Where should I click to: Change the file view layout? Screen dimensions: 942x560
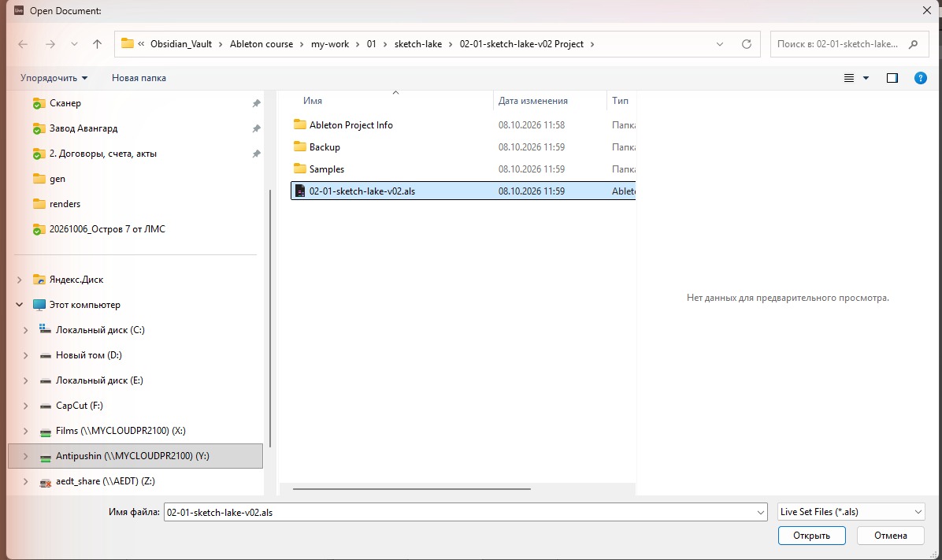[x=849, y=77]
